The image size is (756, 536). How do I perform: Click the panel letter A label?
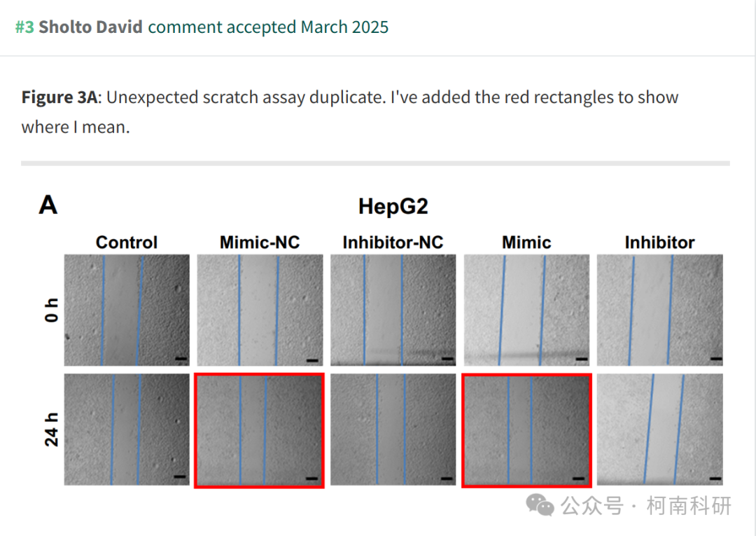tap(48, 205)
